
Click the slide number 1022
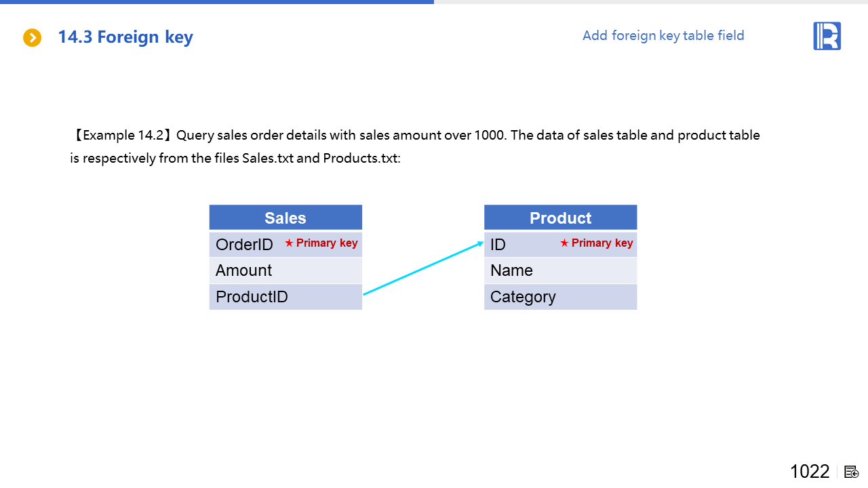point(810,472)
